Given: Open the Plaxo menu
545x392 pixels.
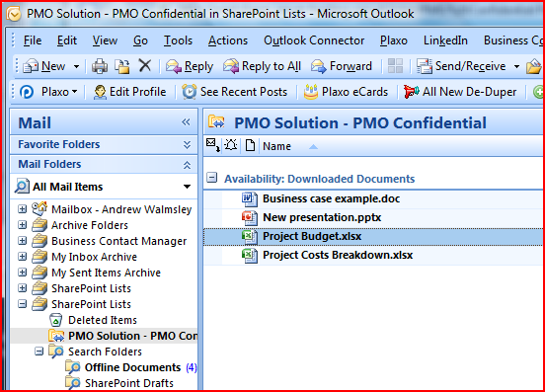Looking at the screenshot, I should click(x=394, y=40).
